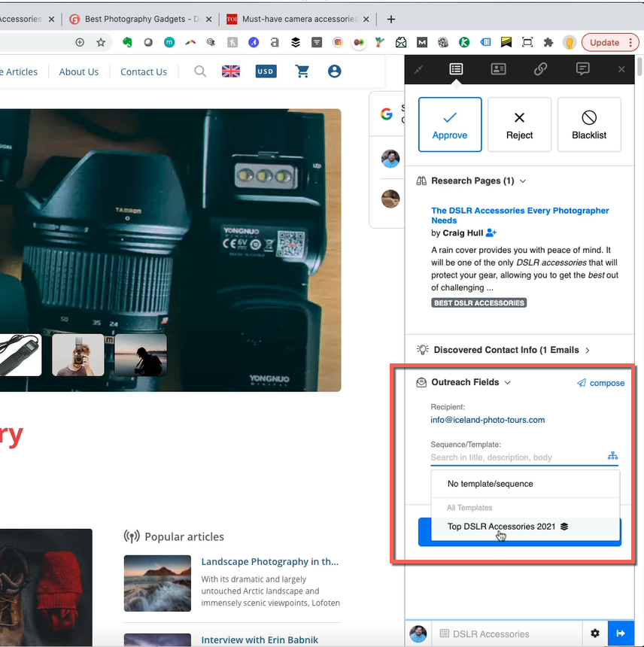Approve this opportunity
The width and height of the screenshot is (644, 647).
[450, 125]
